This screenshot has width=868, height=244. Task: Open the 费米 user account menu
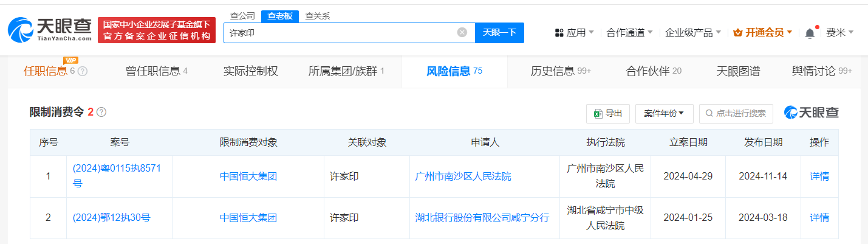pos(839,33)
